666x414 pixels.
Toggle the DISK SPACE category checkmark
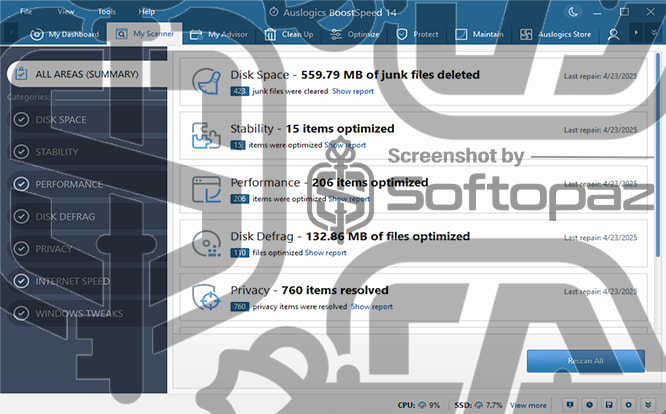click(21, 119)
